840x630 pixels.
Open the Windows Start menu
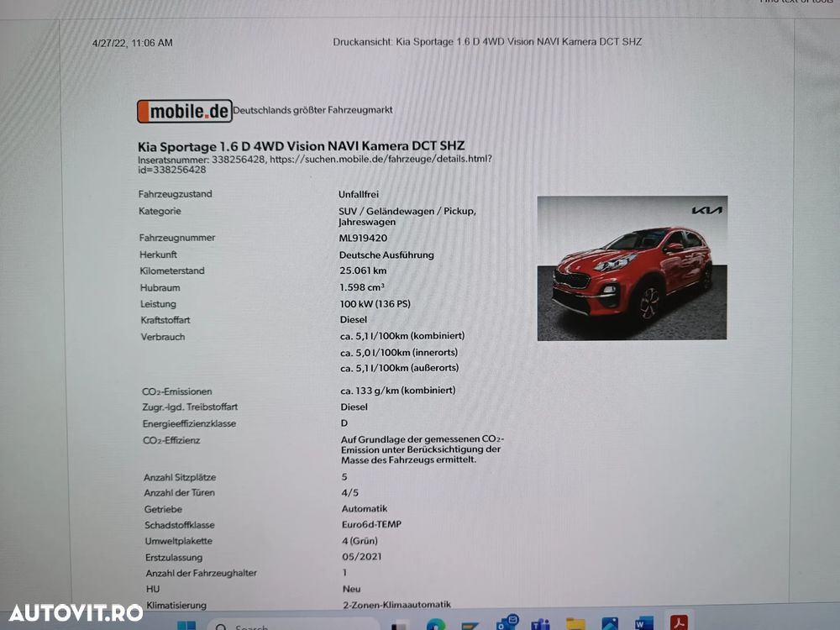tap(186, 625)
